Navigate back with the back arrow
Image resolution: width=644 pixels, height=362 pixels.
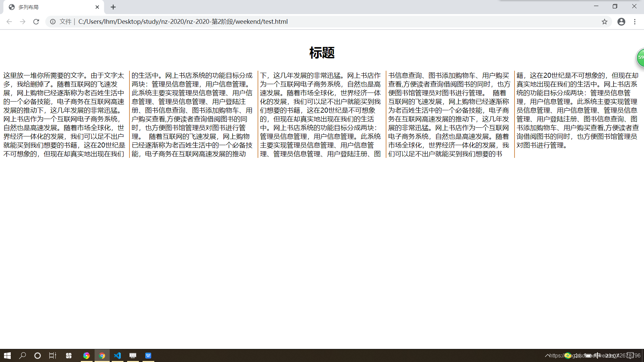pos(9,21)
